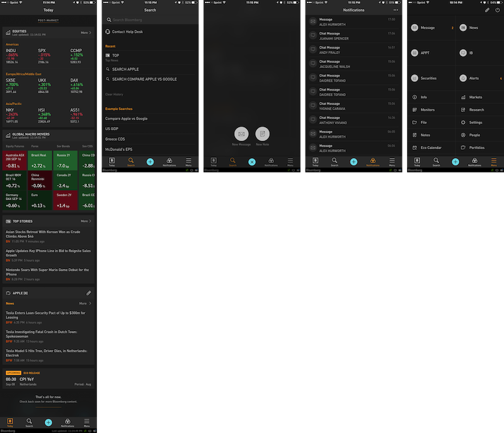Open chat message from JUANAMI SPENCER
The height and width of the screenshot is (433, 504).
click(x=353, y=36)
